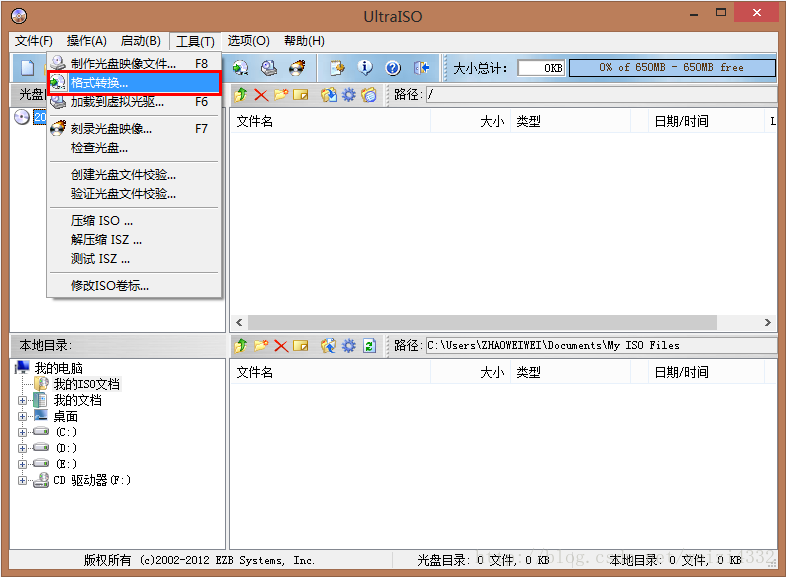The width and height of the screenshot is (786, 577).
Task: Click gear icon in local directory toolbar
Action: tap(348, 345)
